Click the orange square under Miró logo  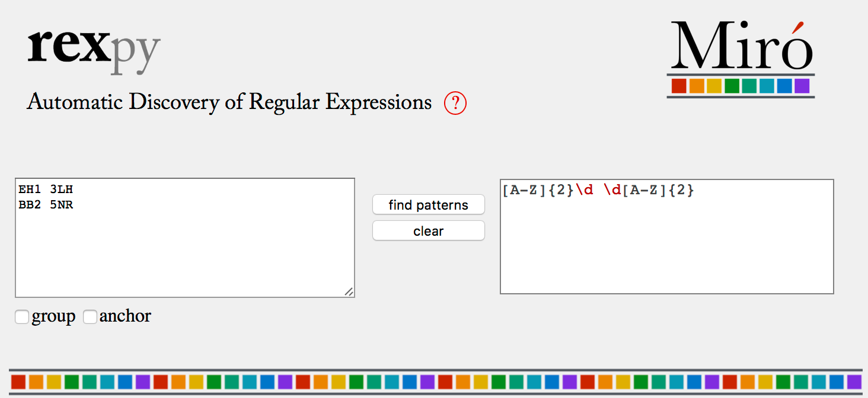(697, 86)
